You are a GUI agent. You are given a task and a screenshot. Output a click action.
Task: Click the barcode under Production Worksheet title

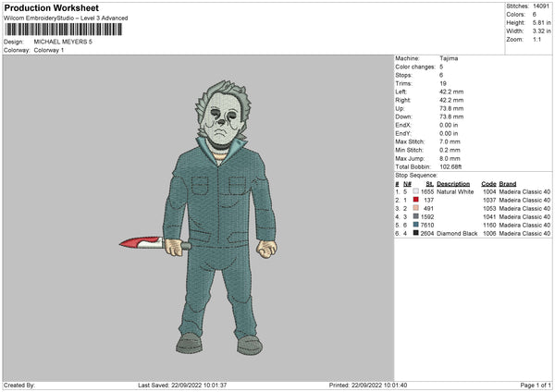click(x=64, y=30)
